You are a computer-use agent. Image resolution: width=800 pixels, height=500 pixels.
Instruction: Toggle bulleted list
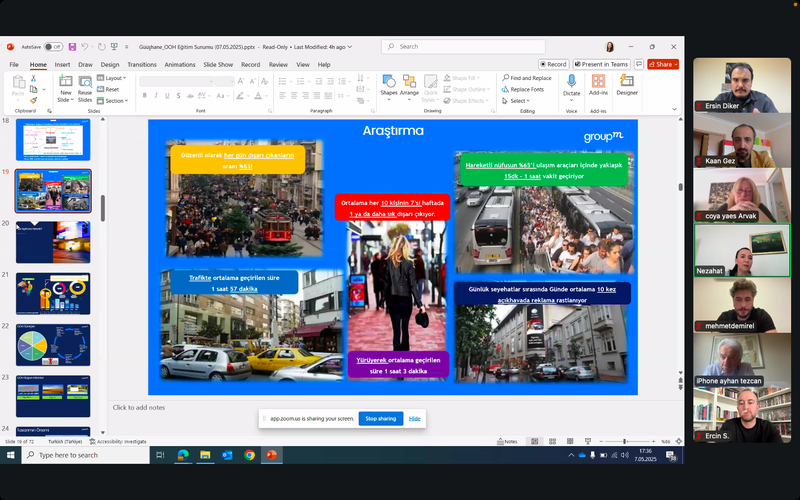[282, 81]
